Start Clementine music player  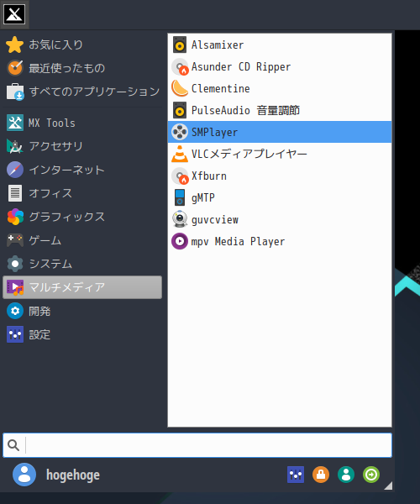click(x=280, y=88)
